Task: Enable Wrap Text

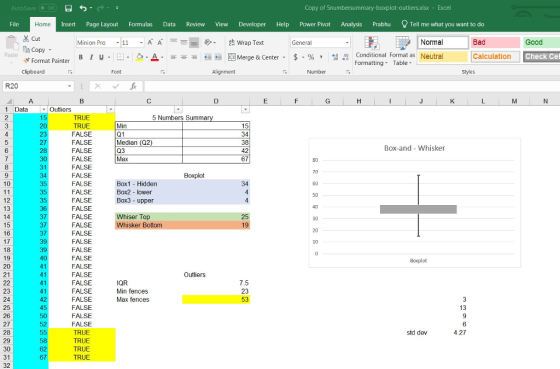Action: 246,43
